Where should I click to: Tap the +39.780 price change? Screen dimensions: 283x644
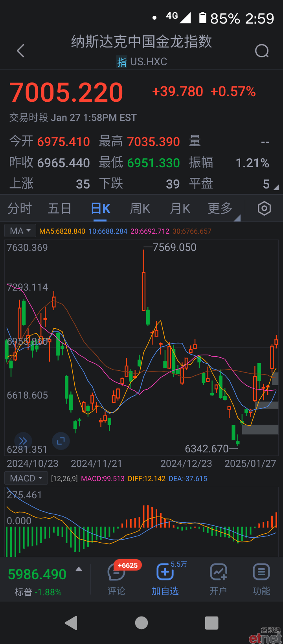178,91
